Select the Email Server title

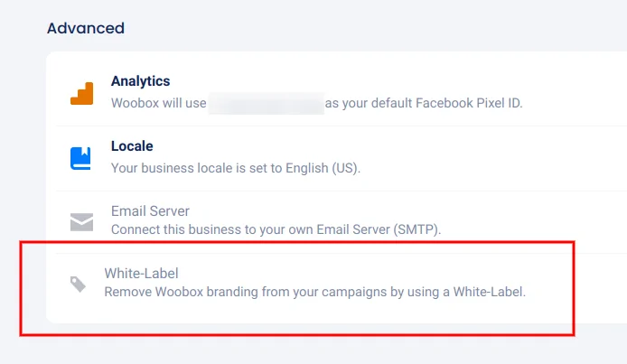[150, 211]
